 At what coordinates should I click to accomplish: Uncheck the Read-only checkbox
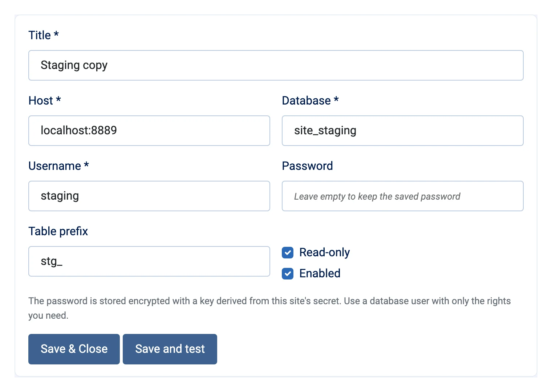coord(288,253)
